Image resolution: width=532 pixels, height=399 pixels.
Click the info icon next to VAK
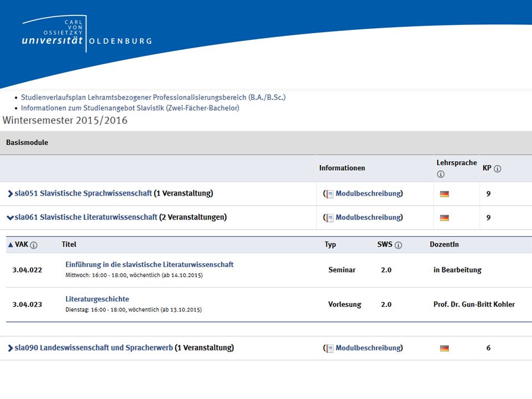click(x=34, y=245)
